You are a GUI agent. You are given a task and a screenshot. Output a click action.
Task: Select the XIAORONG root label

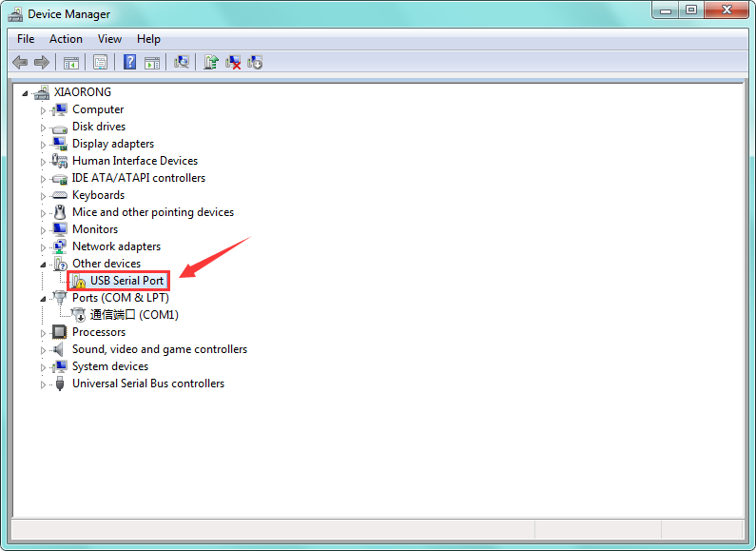[x=82, y=92]
